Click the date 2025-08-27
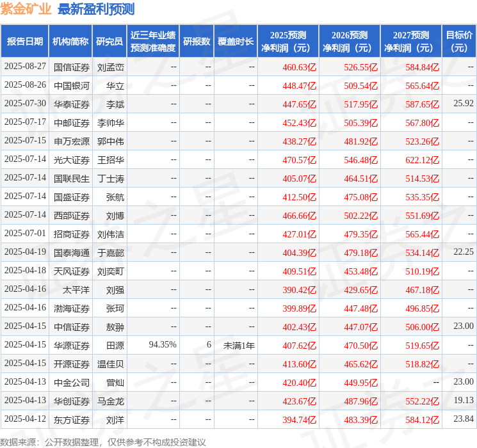The height and width of the screenshot is (448, 477). tap(25, 67)
